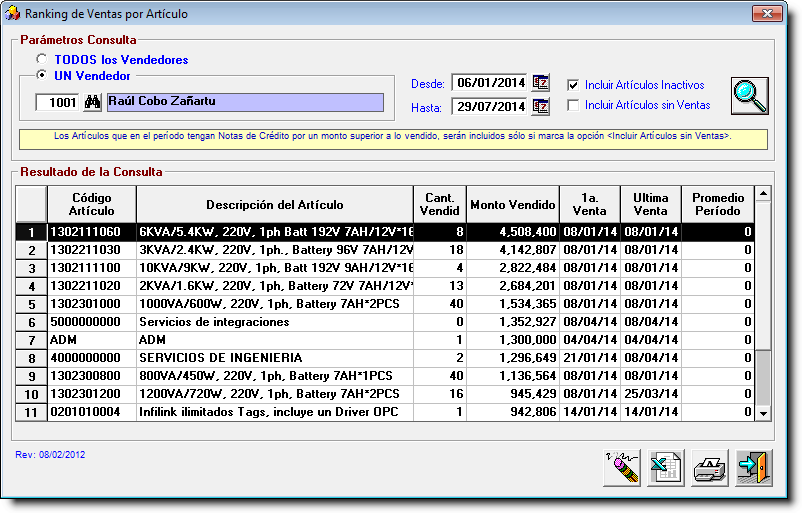
Task: Click Ultima Venta column header
Action: [651, 204]
